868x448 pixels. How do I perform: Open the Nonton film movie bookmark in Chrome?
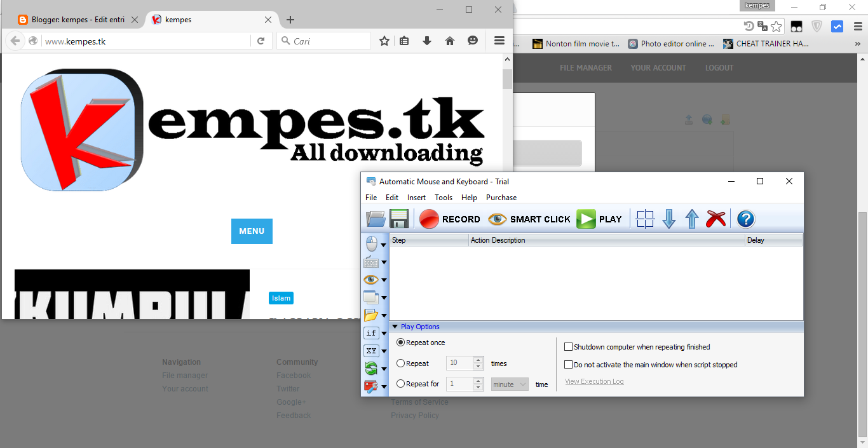click(576, 44)
